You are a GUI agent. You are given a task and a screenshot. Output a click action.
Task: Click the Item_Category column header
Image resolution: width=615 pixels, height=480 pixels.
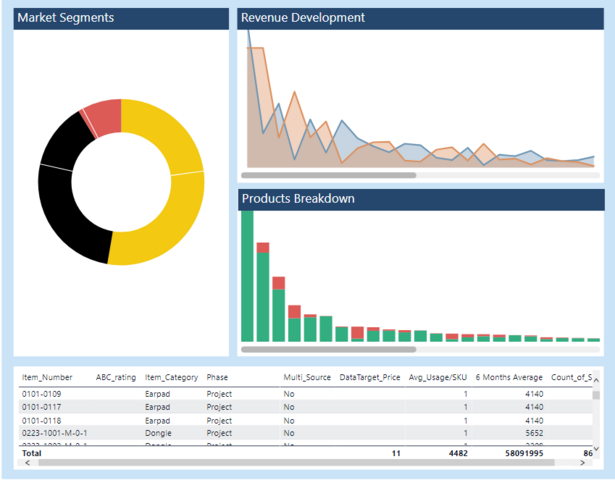click(171, 377)
